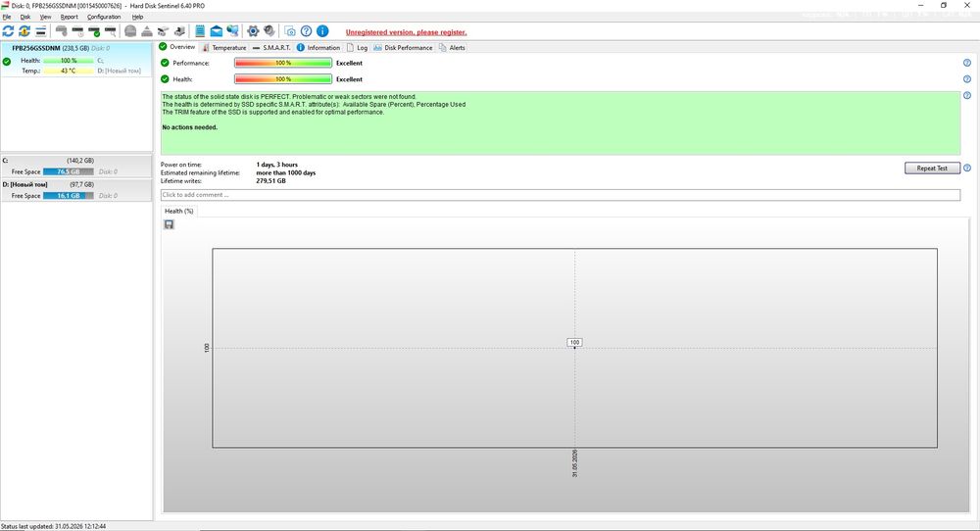Click the blue info circle toolbar icon

click(322, 30)
